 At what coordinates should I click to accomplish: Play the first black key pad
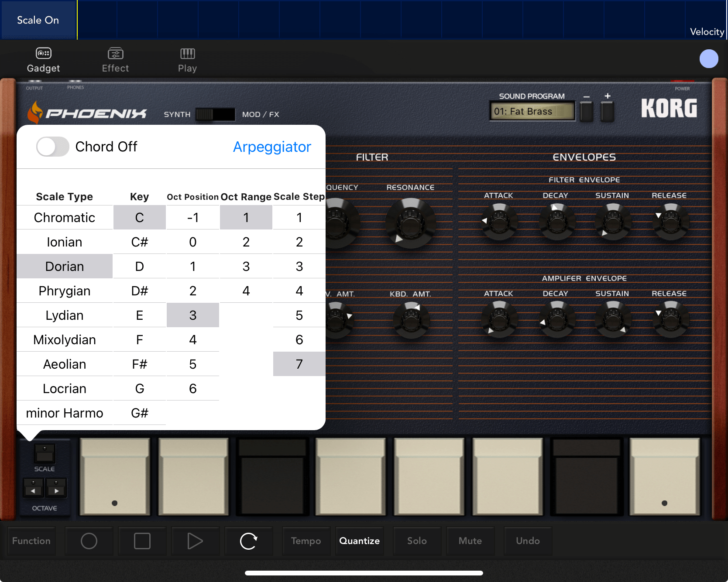tap(272, 477)
